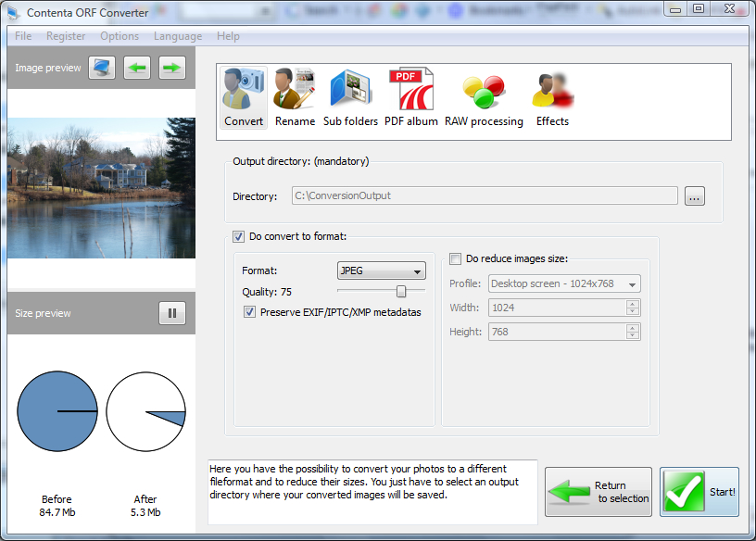This screenshot has width=756, height=541.
Task: Show next image with right green arrow
Action: (172, 68)
